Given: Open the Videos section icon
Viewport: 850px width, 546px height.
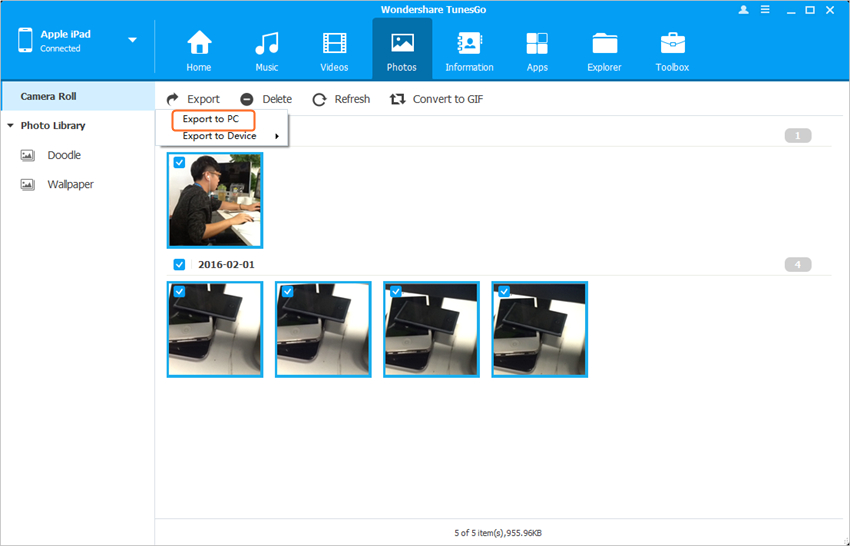Looking at the screenshot, I should [334, 44].
